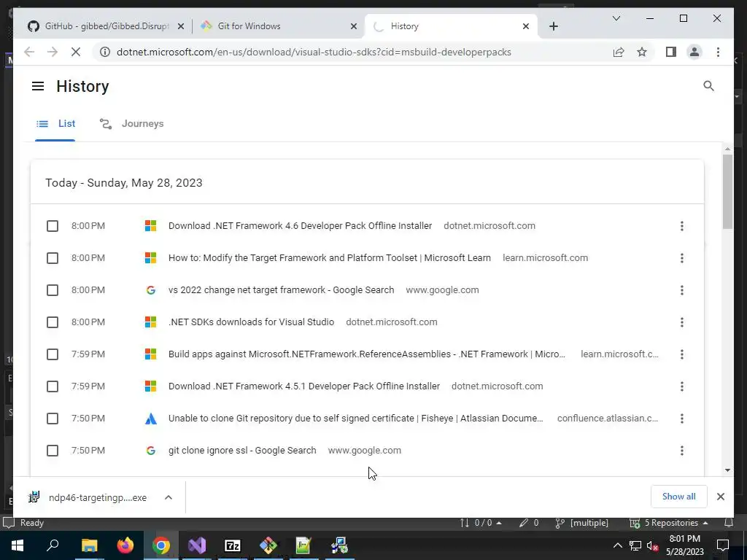Open actions menu for .NET SDKs downloads entry

682,322
